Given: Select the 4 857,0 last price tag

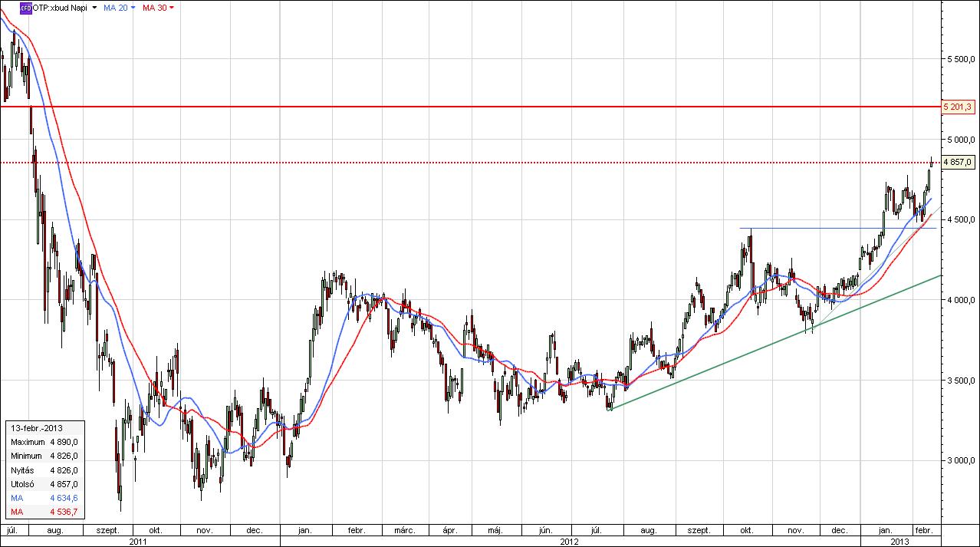Looking at the screenshot, I should (959, 162).
